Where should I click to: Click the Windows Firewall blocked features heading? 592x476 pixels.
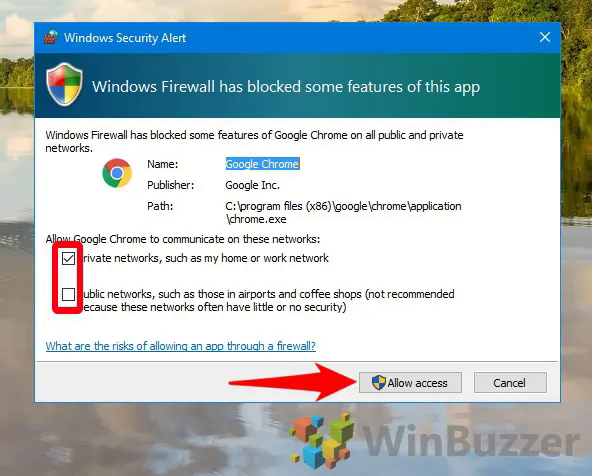click(x=286, y=86)
